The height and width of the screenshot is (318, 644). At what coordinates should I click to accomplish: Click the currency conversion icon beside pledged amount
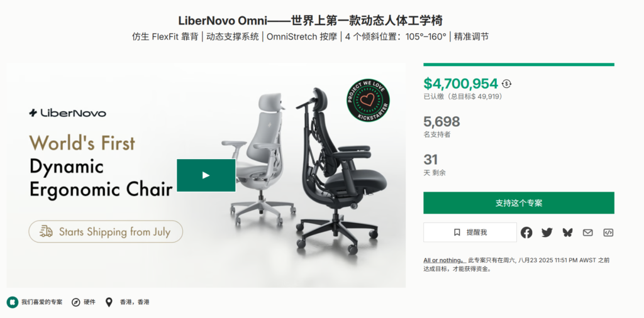507,84
